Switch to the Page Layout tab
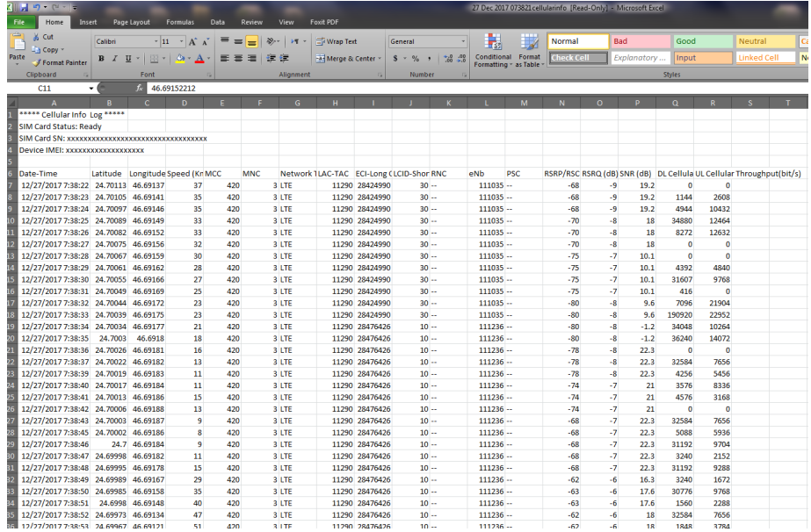Screen dimensions: 811x532 point(132,22)
